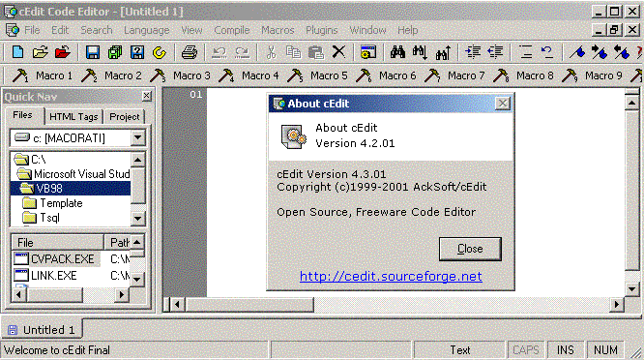Close the Quick Nav panel
The image size is (644, 360).
point(147,96)
